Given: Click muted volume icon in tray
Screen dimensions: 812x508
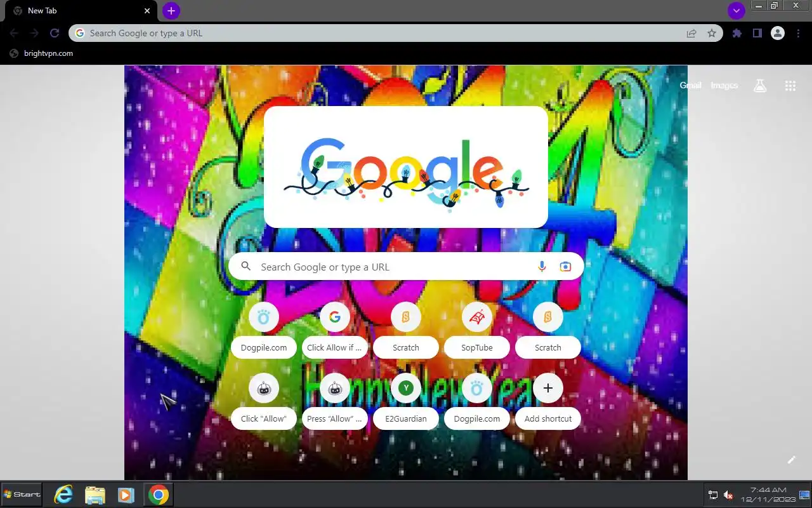Looking at the screenshot, I should tap(728, 495).
